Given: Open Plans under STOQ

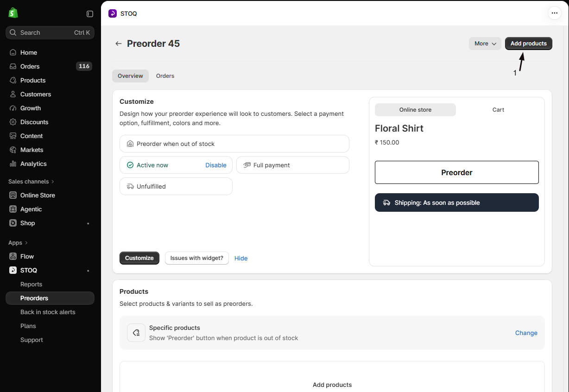Looking at the screenshot, I should click(x=28, y=326).
